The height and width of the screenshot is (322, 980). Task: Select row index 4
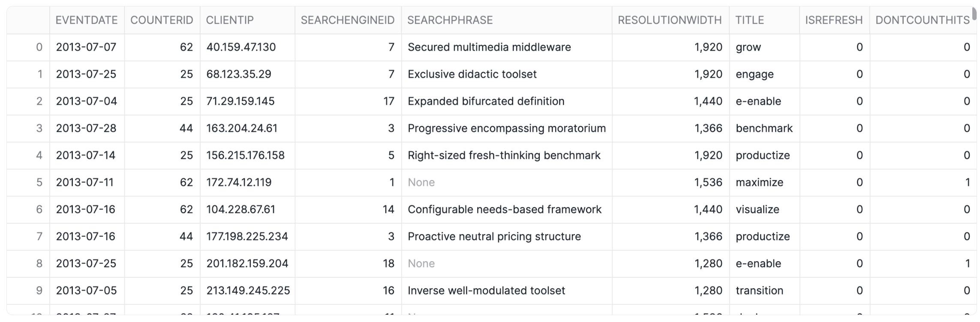click(x=39, y=155)
